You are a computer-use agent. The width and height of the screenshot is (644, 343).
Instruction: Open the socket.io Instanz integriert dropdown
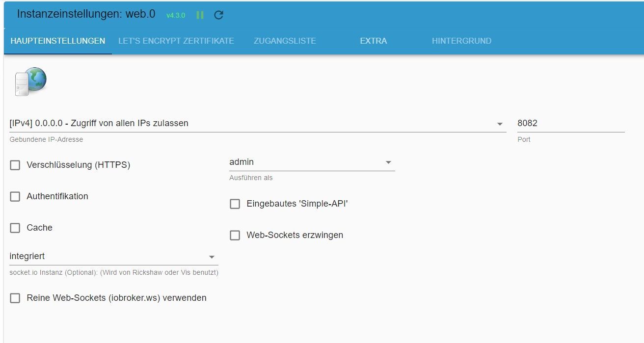pyautogui.click(x=114, y=256)
